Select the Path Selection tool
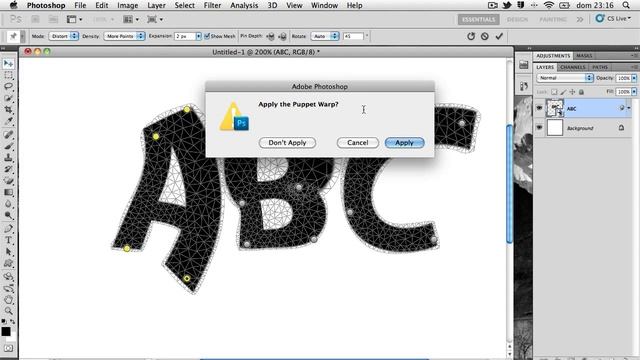The height and width of the screenshot is (360, 640). [8, 252]
